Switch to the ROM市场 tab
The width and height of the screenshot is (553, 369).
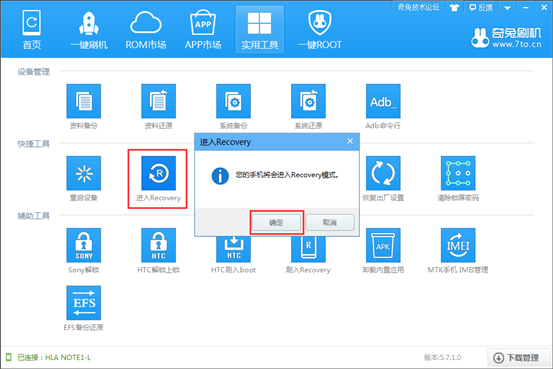[146, 30]
